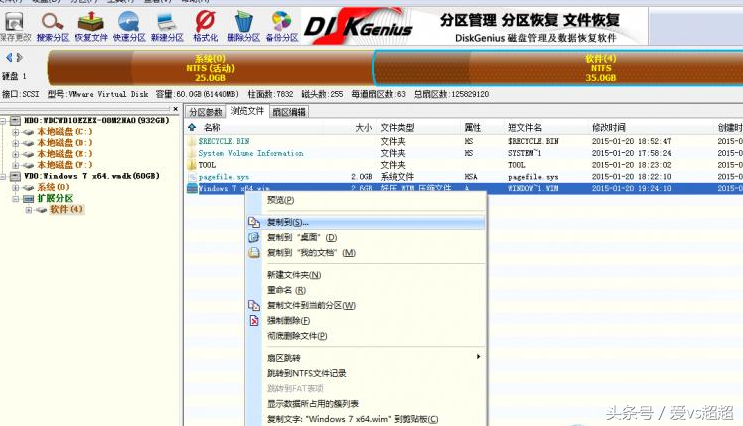
Task: Select local disk (F:) in disk tree
Action: 64,165
